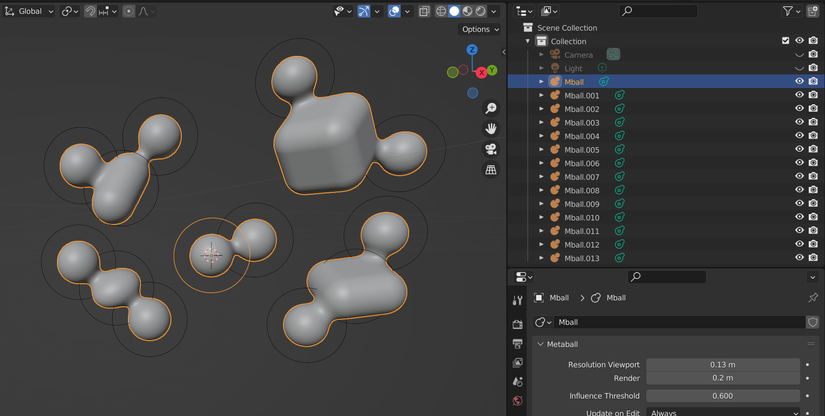Click the zoom view magnifier icon
This screenshot has height=416, width=825.
coord(491,108)
